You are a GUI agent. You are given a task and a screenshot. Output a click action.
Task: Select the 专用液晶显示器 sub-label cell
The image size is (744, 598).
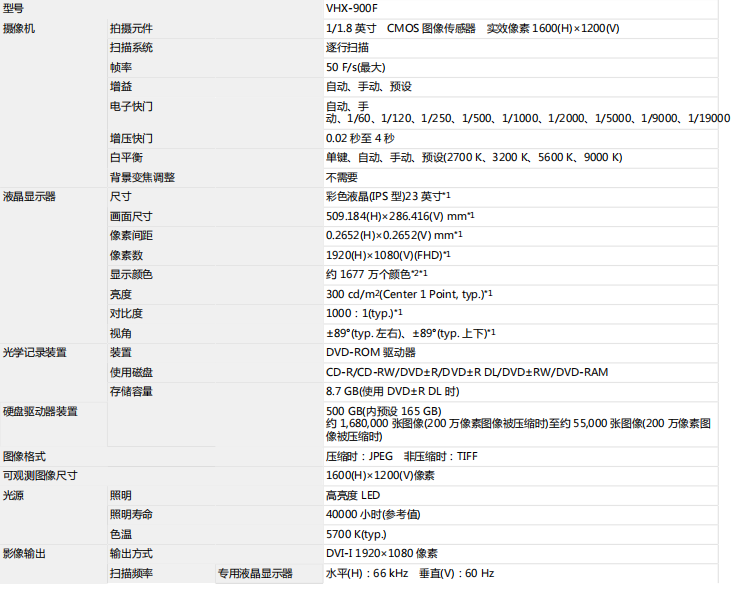255,574
